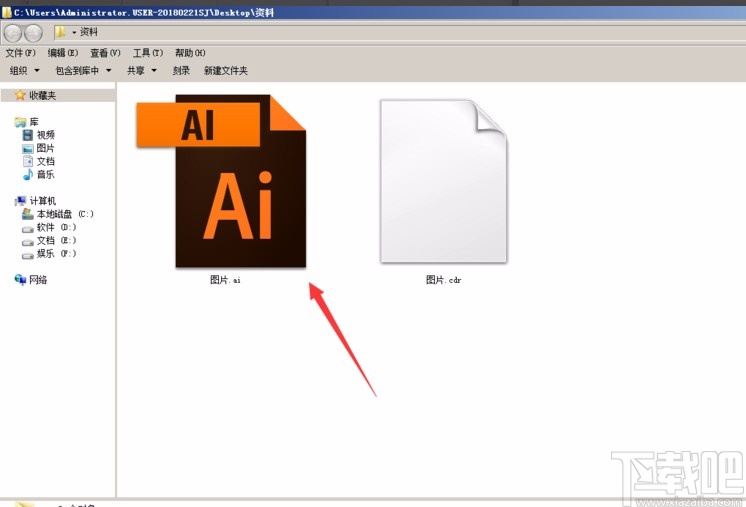Click the 图片 library icon in sidebar

[x=28, y=148]
